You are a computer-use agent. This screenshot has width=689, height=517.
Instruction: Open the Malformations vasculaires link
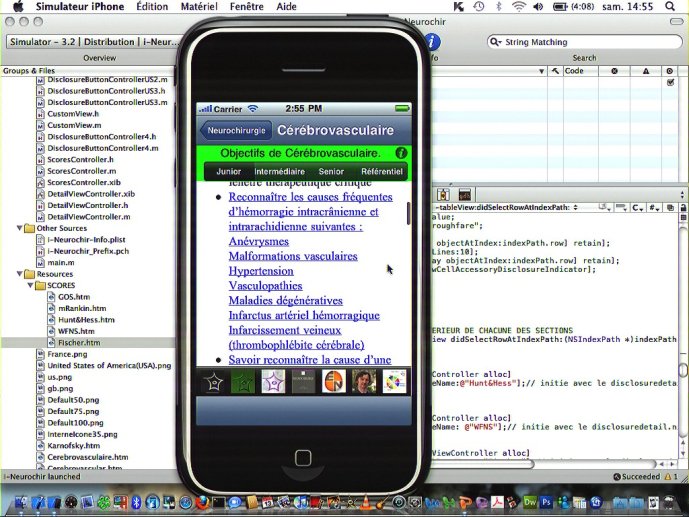(293, 256)
